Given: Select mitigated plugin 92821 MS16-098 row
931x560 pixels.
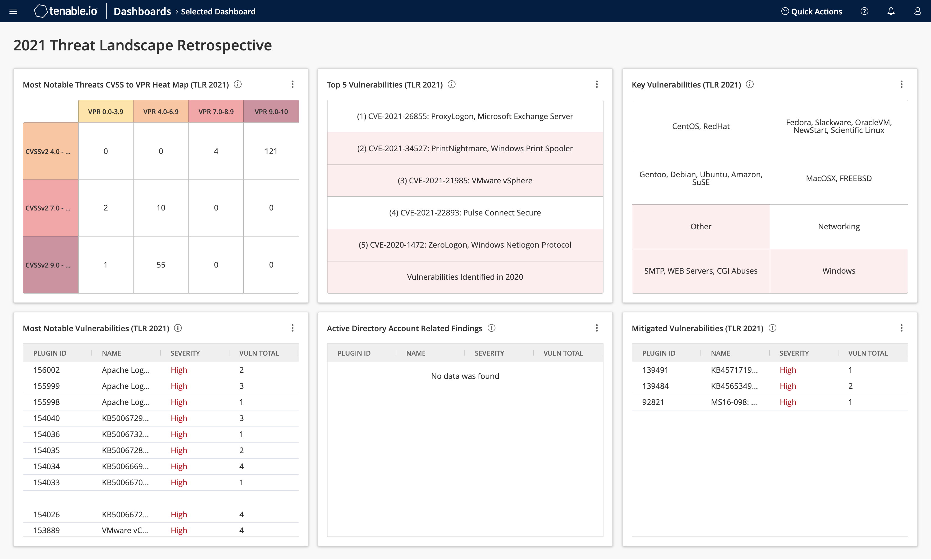Looking at the screenshot, I should click(x=770, y=402).
